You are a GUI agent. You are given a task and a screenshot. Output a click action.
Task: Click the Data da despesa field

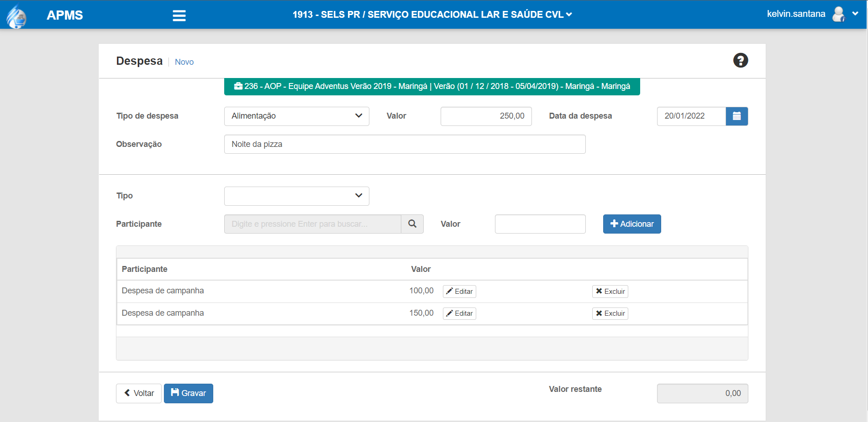691,116
